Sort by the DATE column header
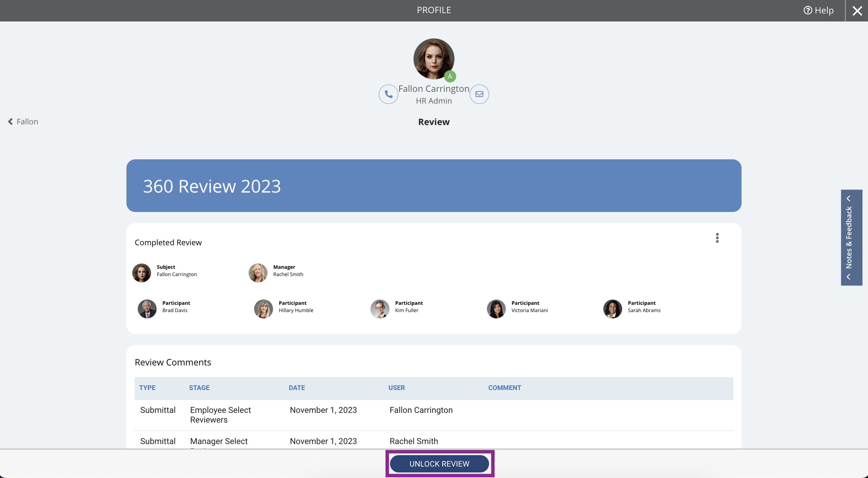Screen dimensions: 868x478 [297, 388]
